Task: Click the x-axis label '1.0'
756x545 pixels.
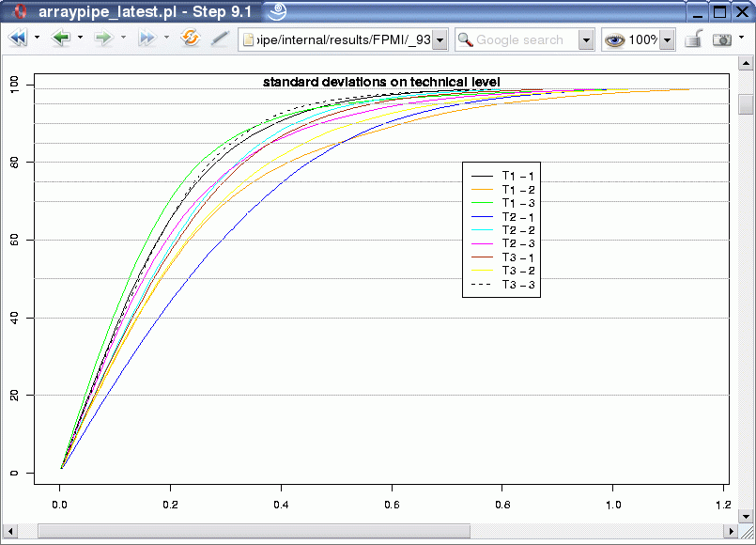Action: pos(613,505)
